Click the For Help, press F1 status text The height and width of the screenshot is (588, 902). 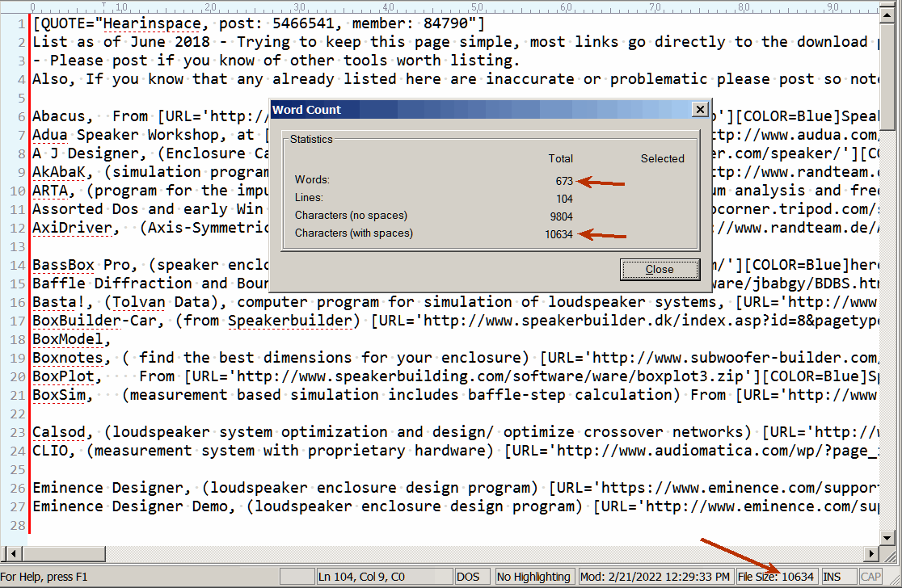(x=44, y=577)
